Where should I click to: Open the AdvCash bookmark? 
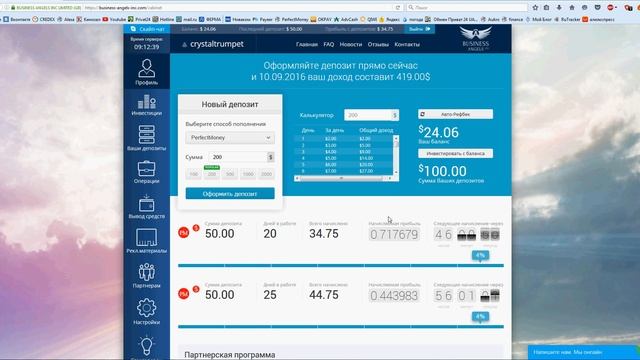(346, 19)
